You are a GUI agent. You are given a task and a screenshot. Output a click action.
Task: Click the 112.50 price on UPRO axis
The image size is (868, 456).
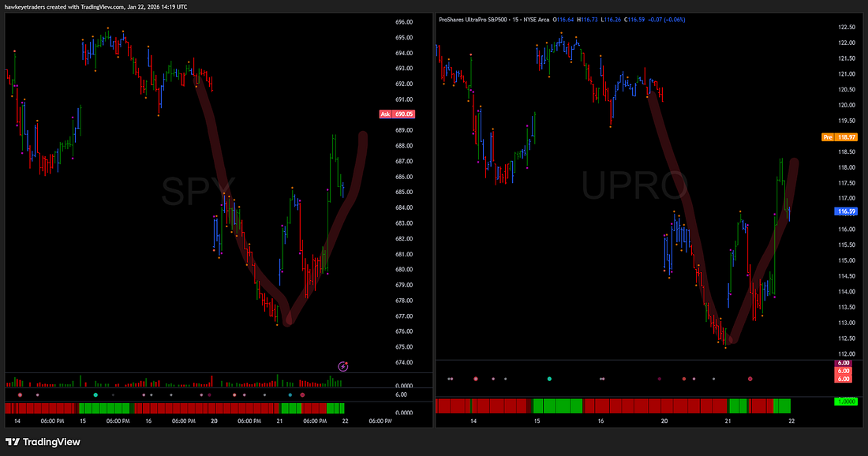[847, 338]
